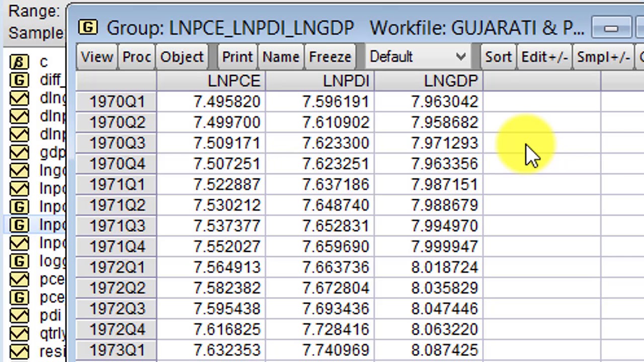The width and height of the screenshot is (644, 362).
Task: Click LNPDI cell 7.596191
Action: tap(320, 102)
